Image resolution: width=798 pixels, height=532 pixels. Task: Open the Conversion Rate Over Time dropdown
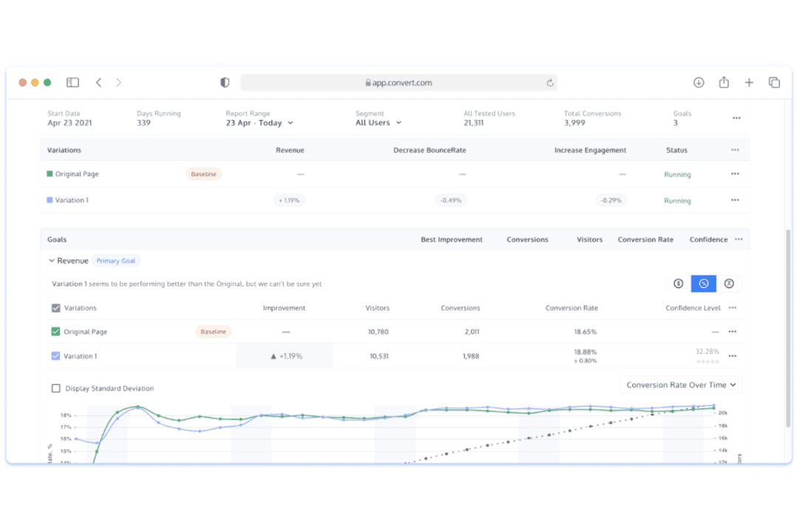click(681, 385)
